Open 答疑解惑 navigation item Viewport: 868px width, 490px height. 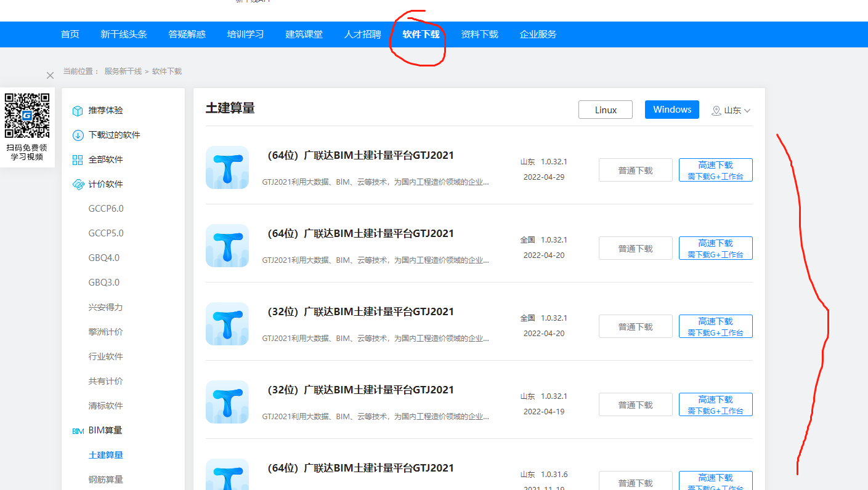pos(187,34)
